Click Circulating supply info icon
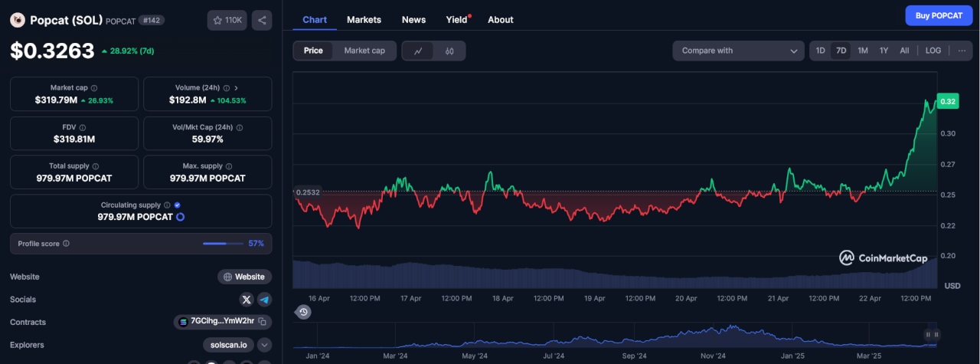The image size is (980, 364). tap(168, 205)
